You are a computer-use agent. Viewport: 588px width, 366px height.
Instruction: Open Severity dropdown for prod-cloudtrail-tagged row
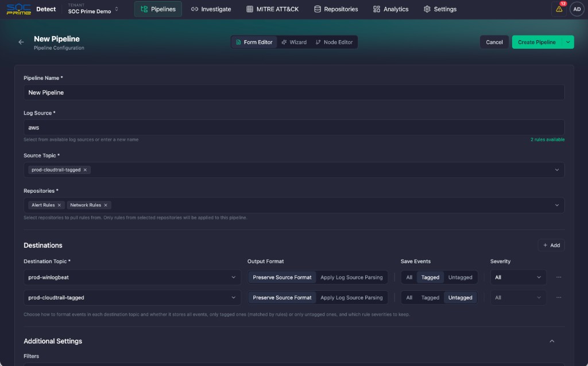[x=519, y=298]
